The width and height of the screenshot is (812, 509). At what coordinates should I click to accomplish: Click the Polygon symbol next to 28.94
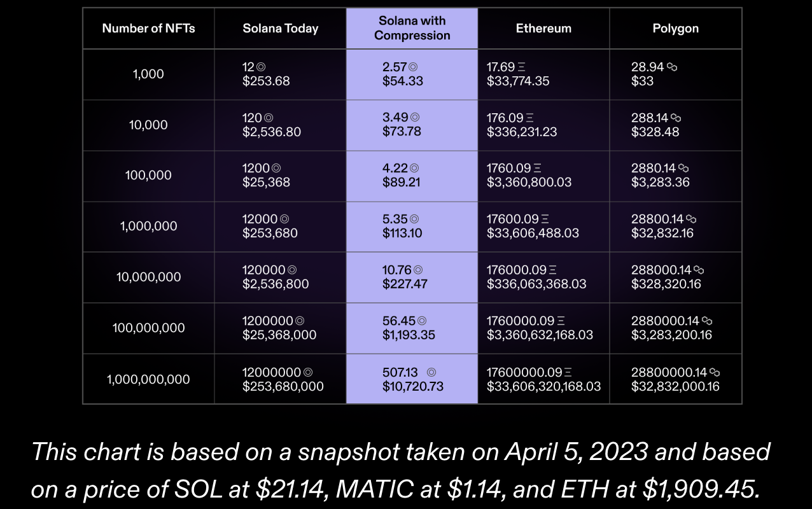tap(671, 67)
